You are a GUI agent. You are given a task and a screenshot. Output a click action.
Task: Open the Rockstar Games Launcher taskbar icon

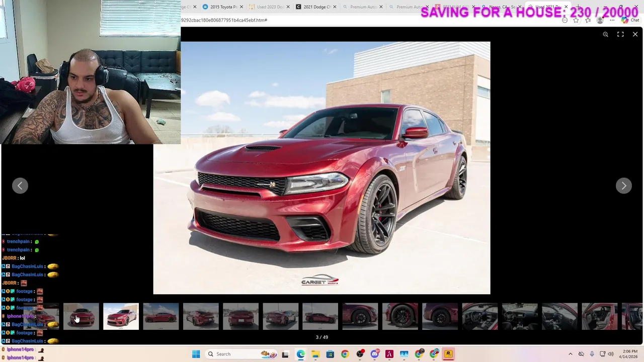coord(448,354)
